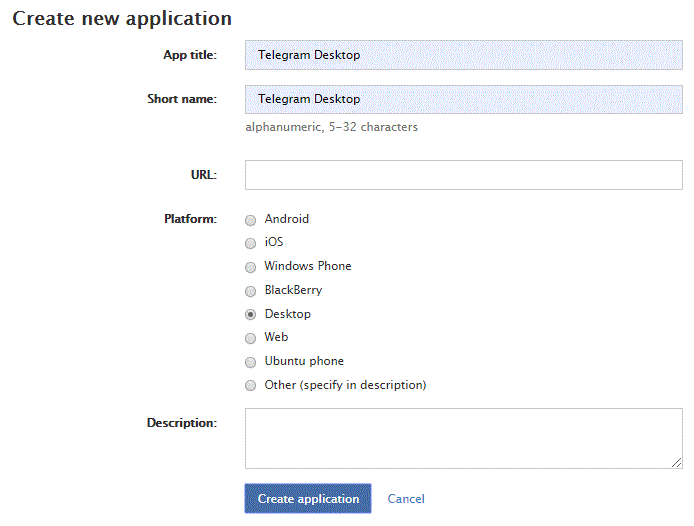Pick Other (specify in description) option
This screenshot has width=694, height=526.
point(251,386)
